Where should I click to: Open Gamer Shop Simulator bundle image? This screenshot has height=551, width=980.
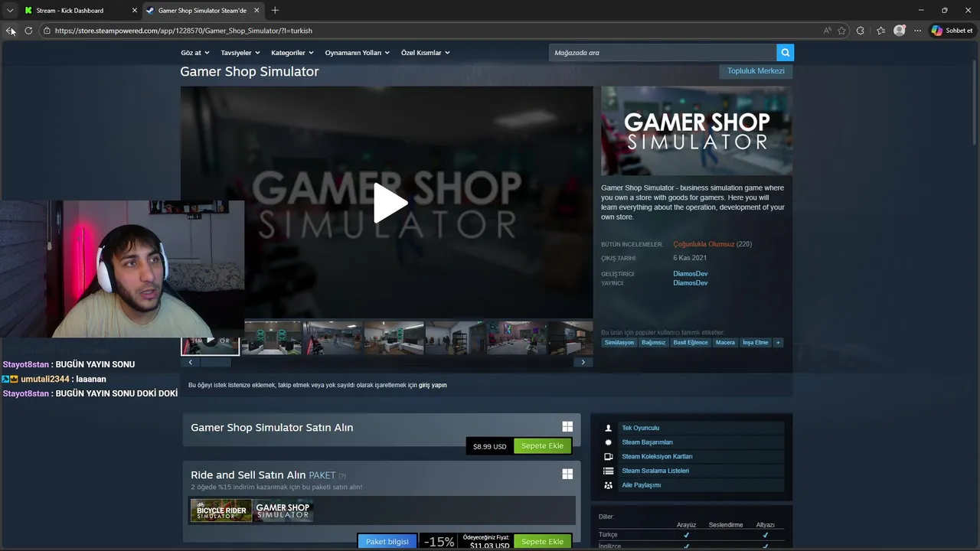pyautogui.click(x=283, y=510)
